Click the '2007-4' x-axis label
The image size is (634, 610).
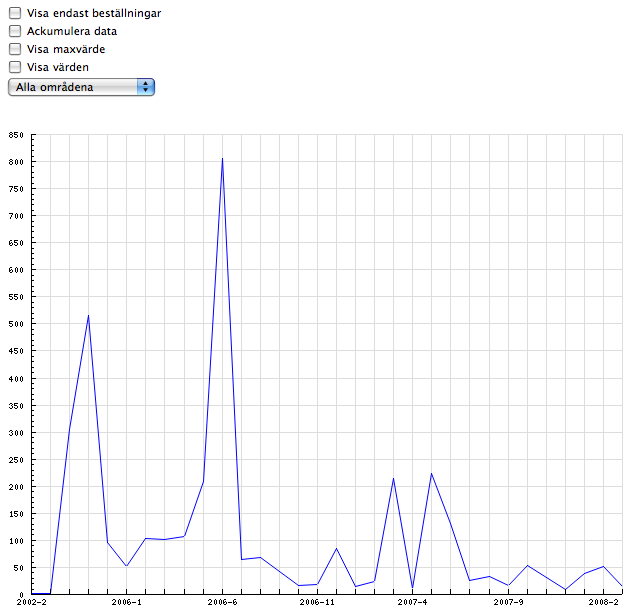412,603
